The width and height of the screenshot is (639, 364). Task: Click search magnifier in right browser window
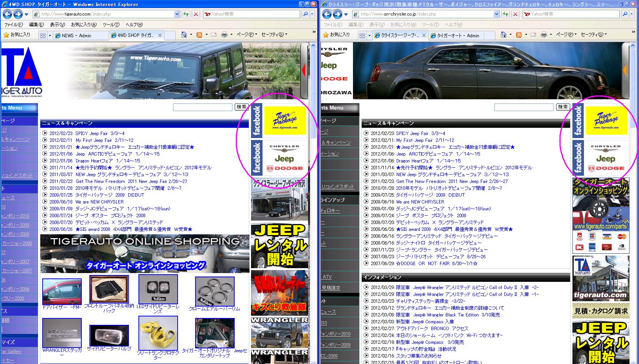tap(625, 14)
